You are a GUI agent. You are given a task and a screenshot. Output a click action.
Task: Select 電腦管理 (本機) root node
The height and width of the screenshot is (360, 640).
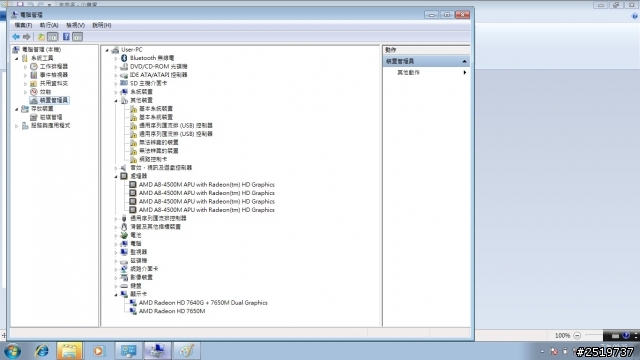pyautogui.click(x=41, y=49)
